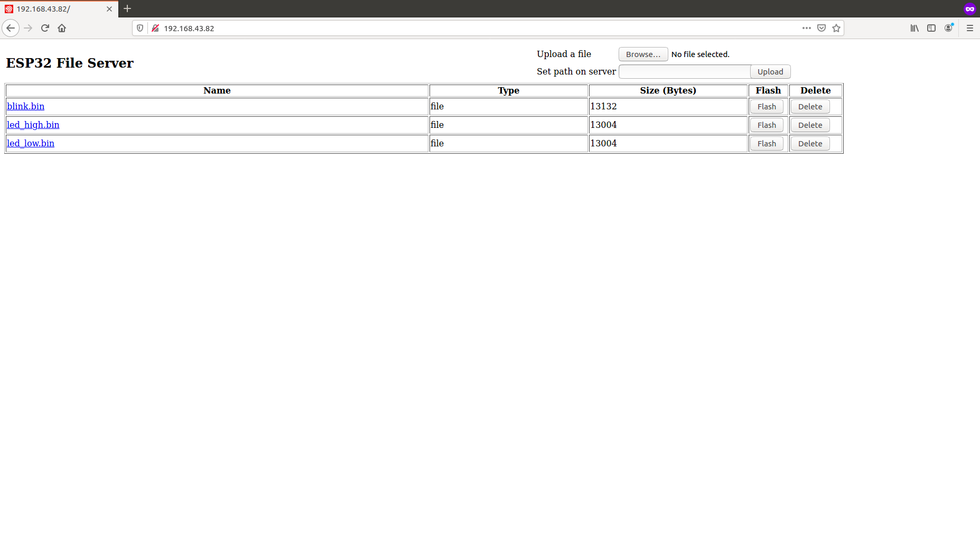Click the 'No file selected.' label
The height and width of the screenshot is (558, 980).
[700, 54]
